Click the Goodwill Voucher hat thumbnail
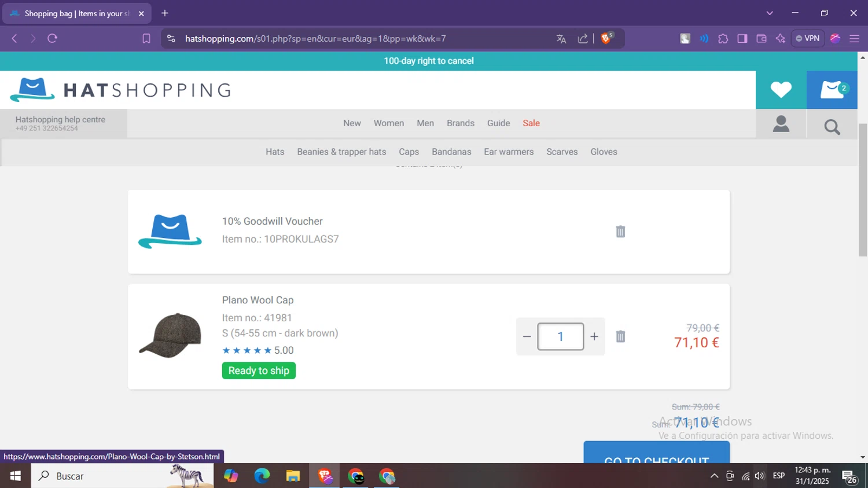 tap(170, 231)
